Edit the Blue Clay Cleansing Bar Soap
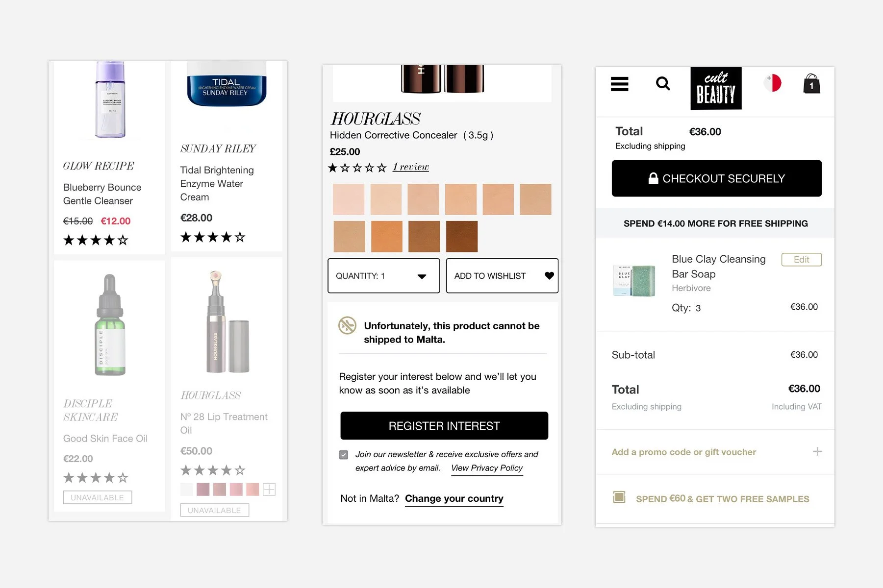 [801, 260]
